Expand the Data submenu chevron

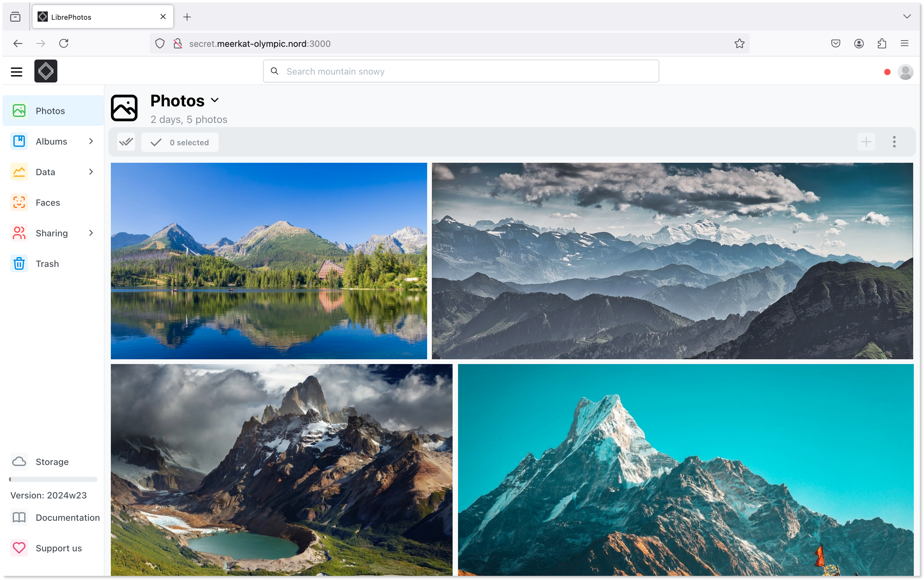click(91, 172)
